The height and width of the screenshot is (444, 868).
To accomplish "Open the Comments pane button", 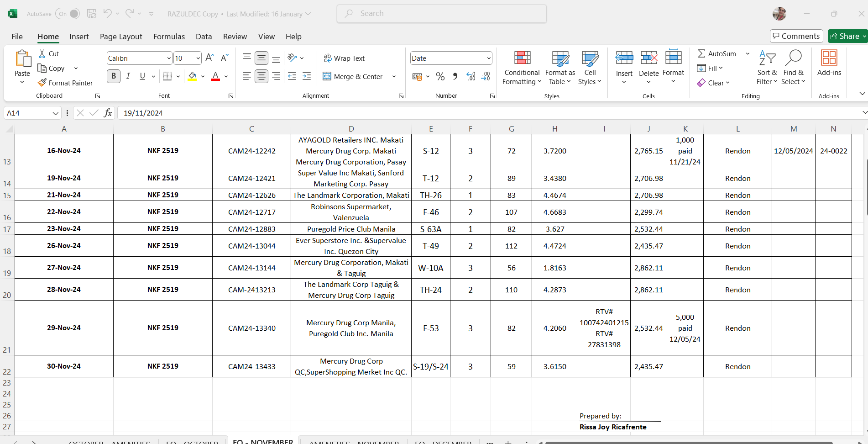I will pyautogui.click(x=796, y=36).
